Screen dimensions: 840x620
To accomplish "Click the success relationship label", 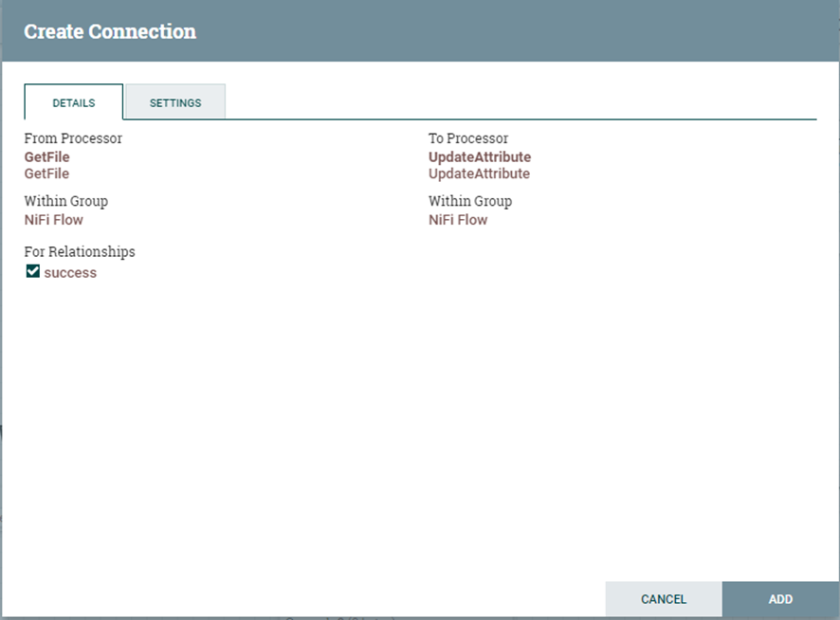I will [x=70, y=273].
